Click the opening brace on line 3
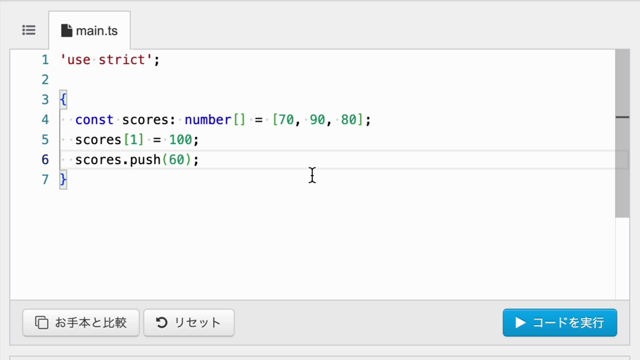The image size is (640, 360). pyautogui.click(x=63, y=100)
